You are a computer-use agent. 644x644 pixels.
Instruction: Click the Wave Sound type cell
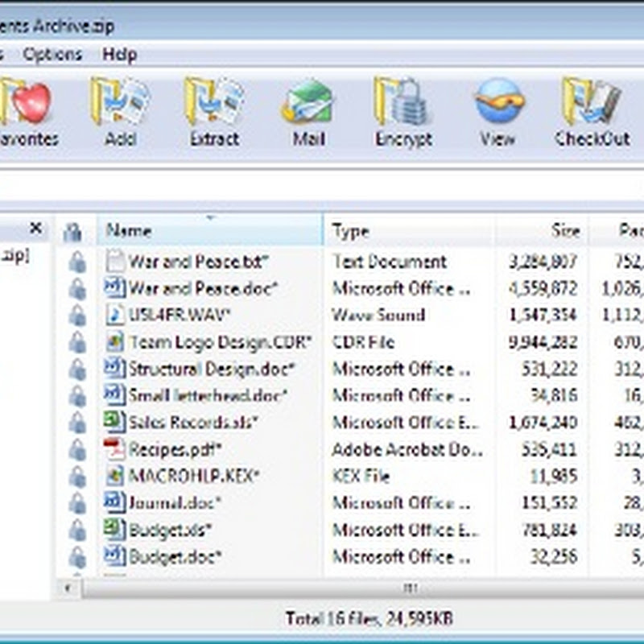click(378, 316)
